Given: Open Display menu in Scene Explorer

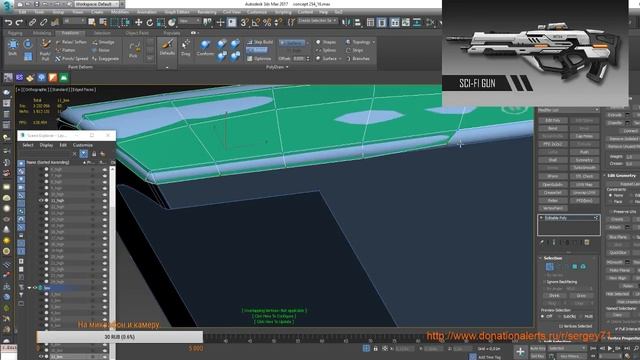Looking at the screenshot, I should (46, 145).
